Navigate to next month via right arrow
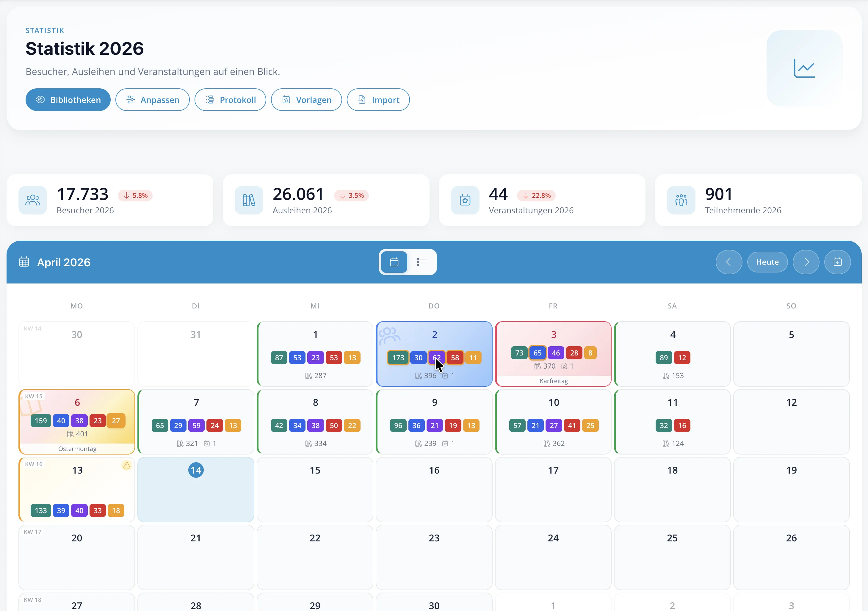The image size is (868, 611). [x=806, y=262]
